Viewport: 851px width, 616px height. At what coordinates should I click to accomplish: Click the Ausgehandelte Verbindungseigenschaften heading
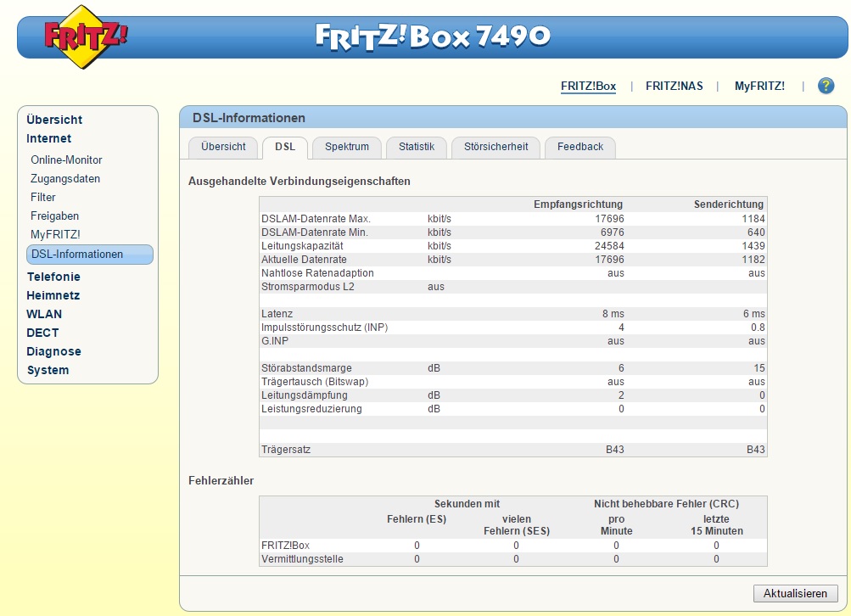(x=299, y=182)
